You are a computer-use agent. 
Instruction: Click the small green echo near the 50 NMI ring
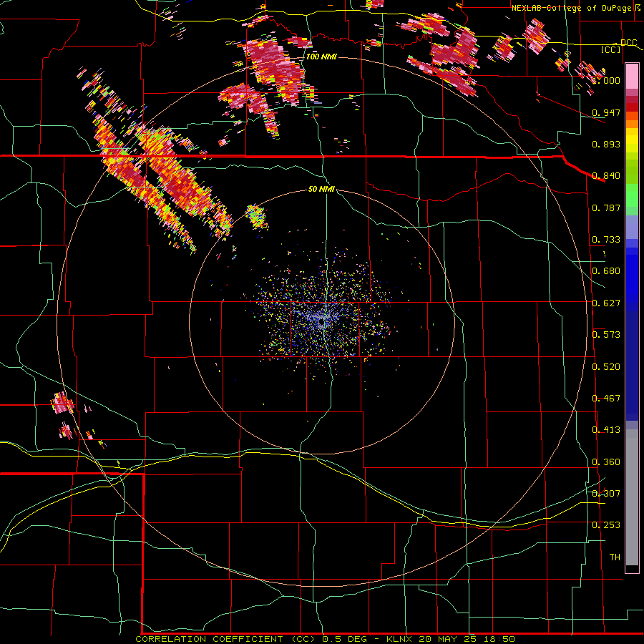tap(256, 216)
